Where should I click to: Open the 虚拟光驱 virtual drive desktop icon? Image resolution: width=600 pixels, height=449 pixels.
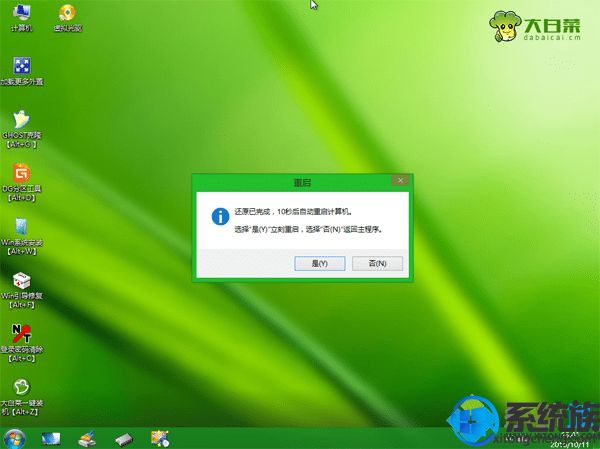coord(68,18)
